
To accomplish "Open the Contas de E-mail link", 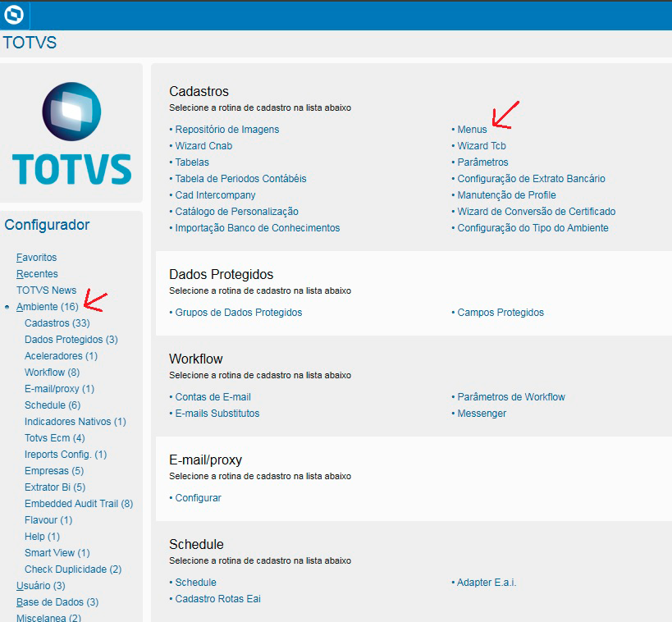I will tap(213, 397).
